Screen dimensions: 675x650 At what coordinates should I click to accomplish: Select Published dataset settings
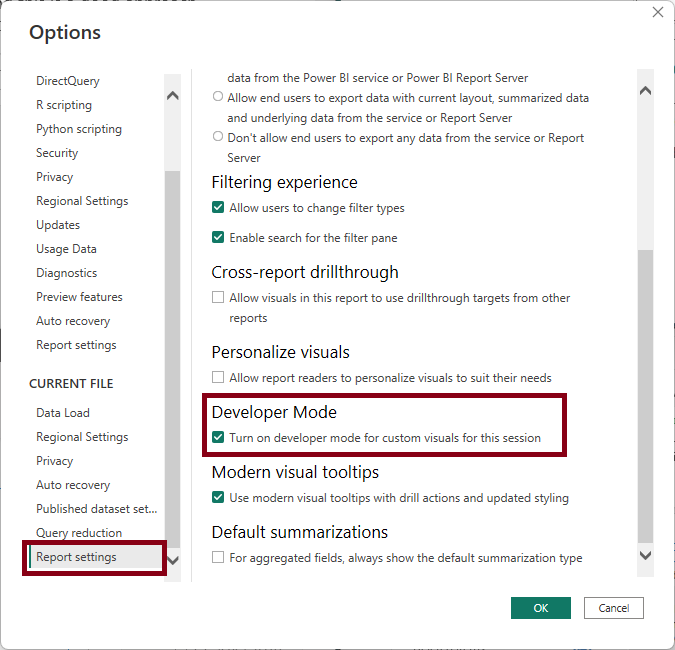pyautogui.click(x=96, y=509)
